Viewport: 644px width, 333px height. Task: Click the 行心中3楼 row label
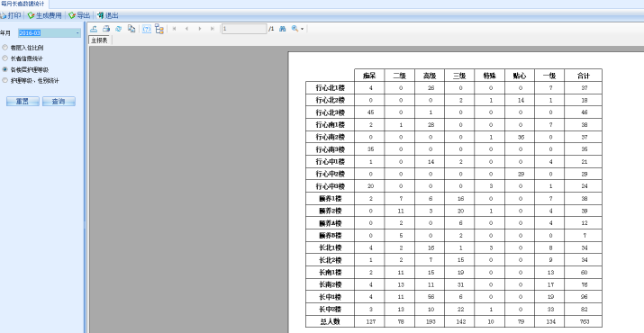tap(331, 186)
